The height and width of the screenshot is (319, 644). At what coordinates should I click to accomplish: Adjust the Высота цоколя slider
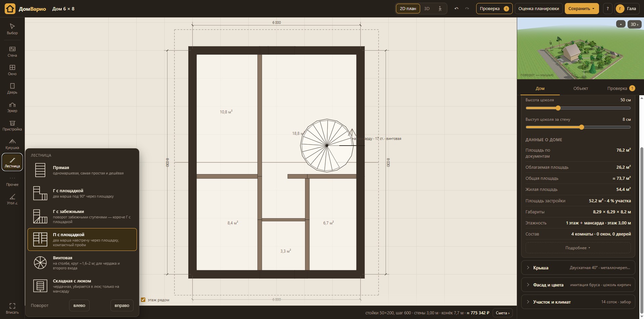pyautogui.click(x=578, y=108)
